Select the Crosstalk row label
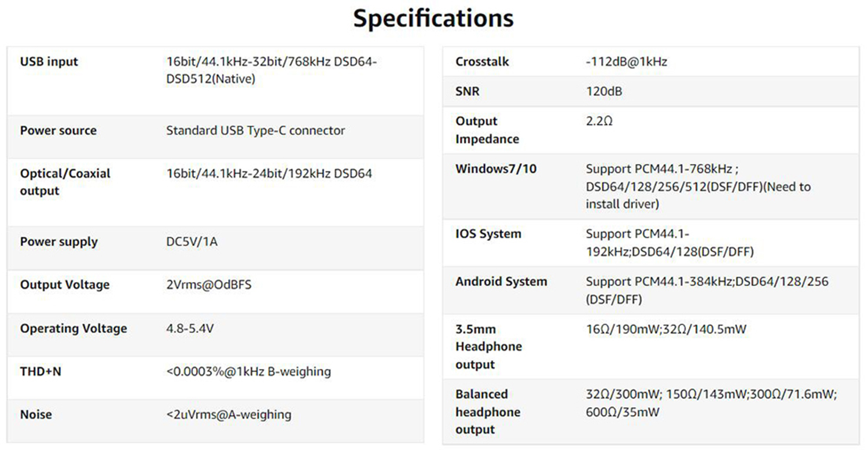The width and height of the screenshot is (868, 450). (x=482, y=61)
